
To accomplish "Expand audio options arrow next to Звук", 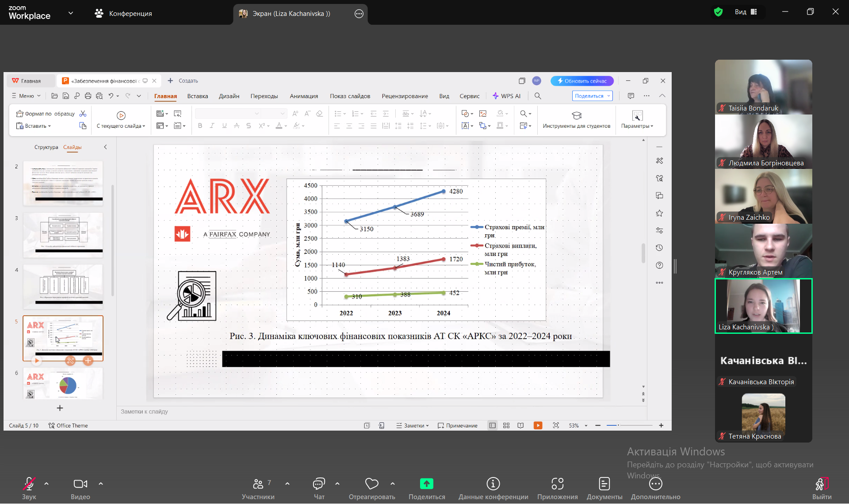I will (x=46, y=484).
